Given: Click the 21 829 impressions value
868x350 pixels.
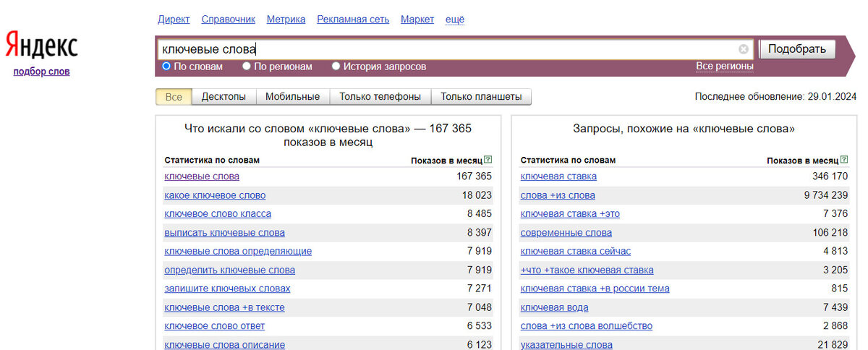Looking at the screenshot, I should (x=833, y=344).
